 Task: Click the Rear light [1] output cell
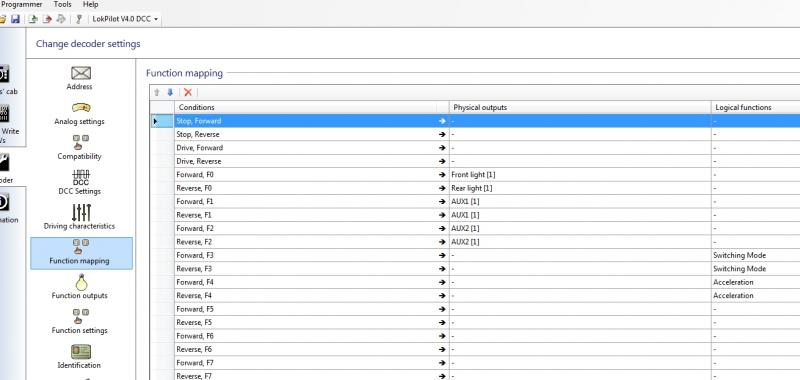coord(580,188)
